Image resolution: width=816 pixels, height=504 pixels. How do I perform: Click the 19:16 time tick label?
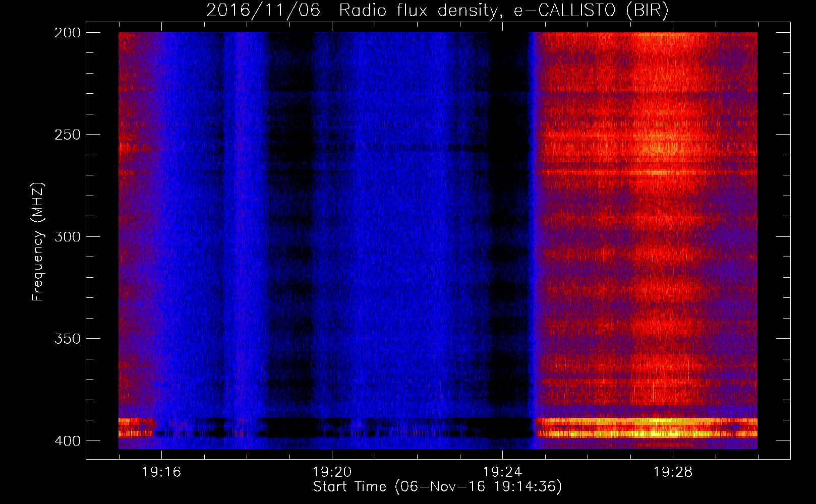(x=161, y=472)
